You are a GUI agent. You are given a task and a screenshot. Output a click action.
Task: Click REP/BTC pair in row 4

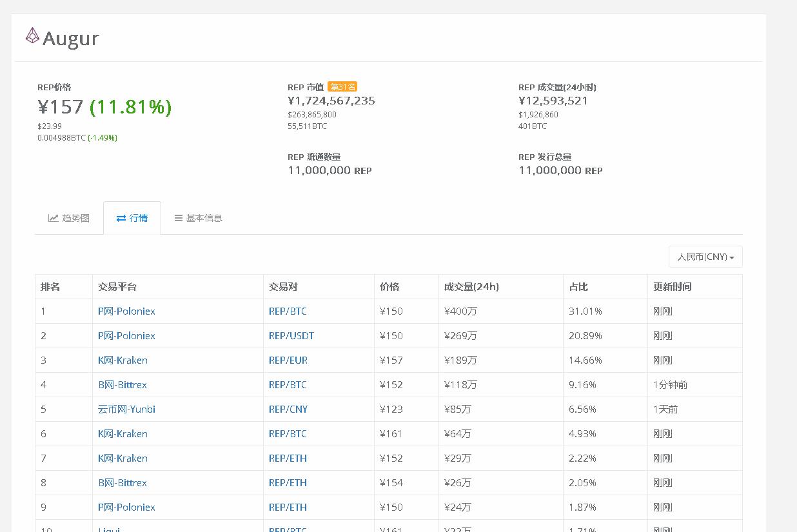pos(288,384)
